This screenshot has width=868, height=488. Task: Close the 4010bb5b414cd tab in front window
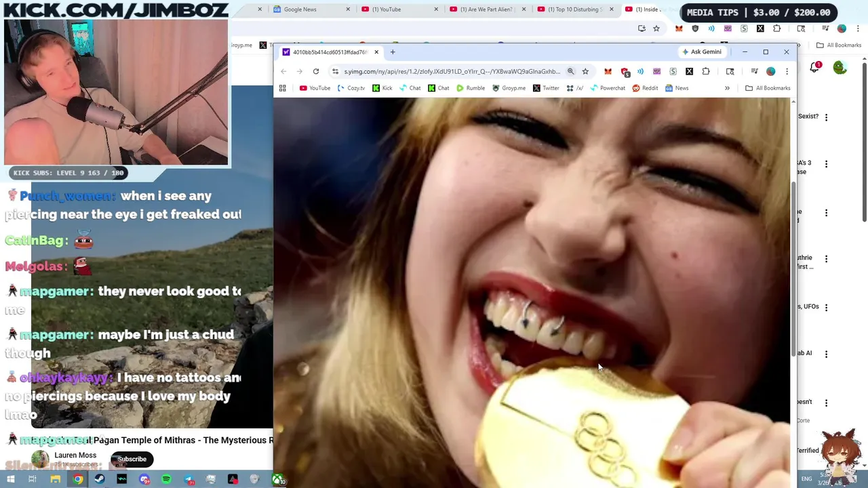click(x=376, y=52)
